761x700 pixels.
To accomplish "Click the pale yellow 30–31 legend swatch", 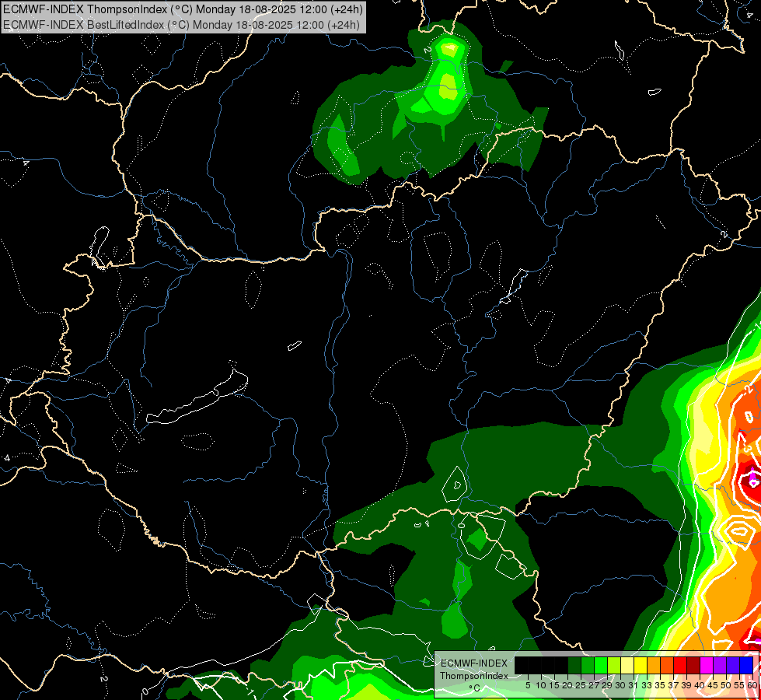I will [x=627, y=665].
